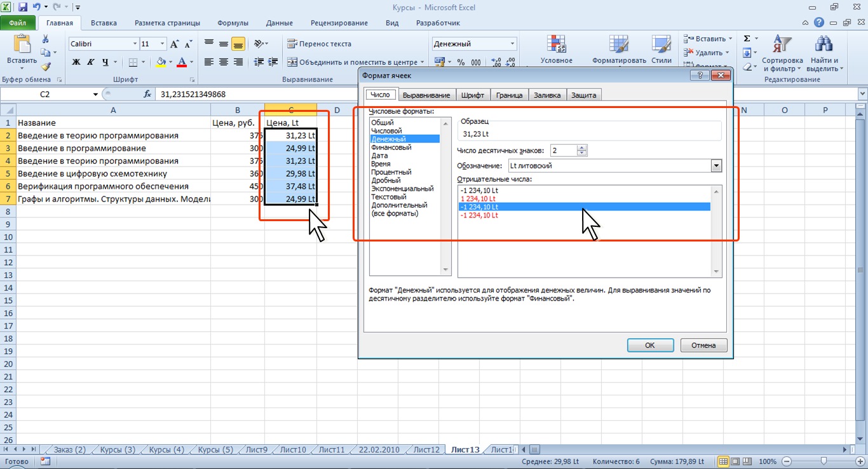This screenshot has width=868, height=469.
Task: Decrease font size with small A
Action: tap(188, 44)
